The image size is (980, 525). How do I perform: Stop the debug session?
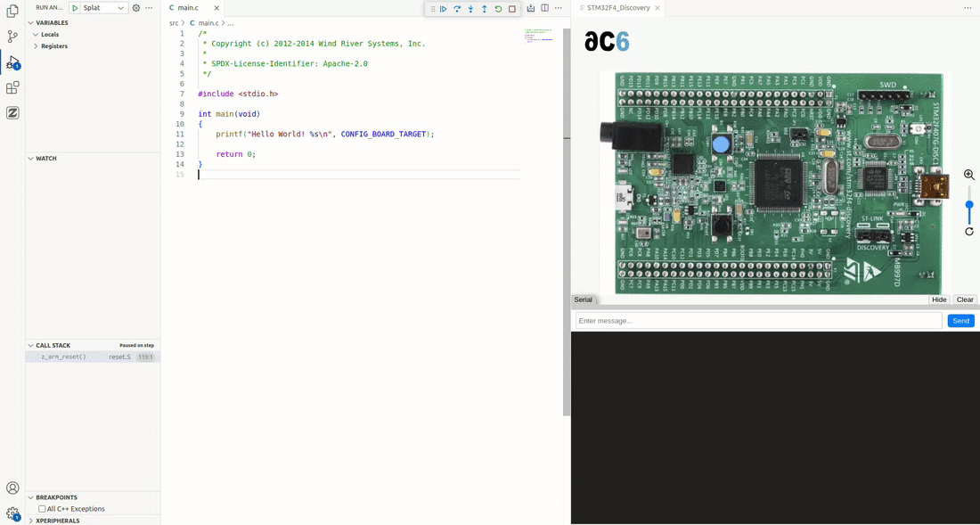pyautogui.click(x=512, y=9)
